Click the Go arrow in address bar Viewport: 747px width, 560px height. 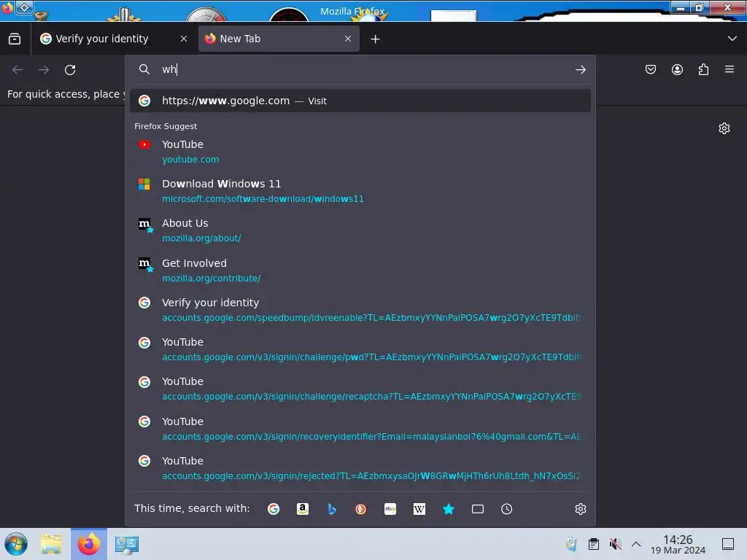(x=580, y=69)
